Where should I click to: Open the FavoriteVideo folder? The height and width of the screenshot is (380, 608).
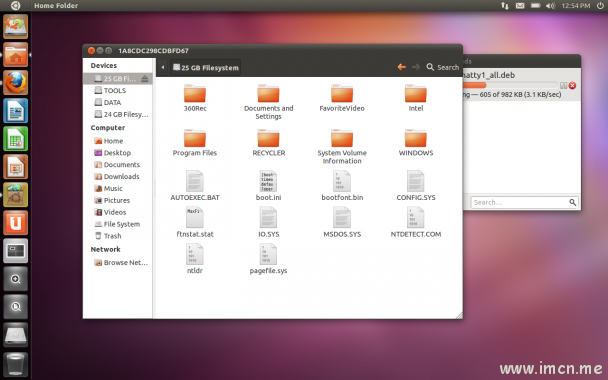(342, 98)
